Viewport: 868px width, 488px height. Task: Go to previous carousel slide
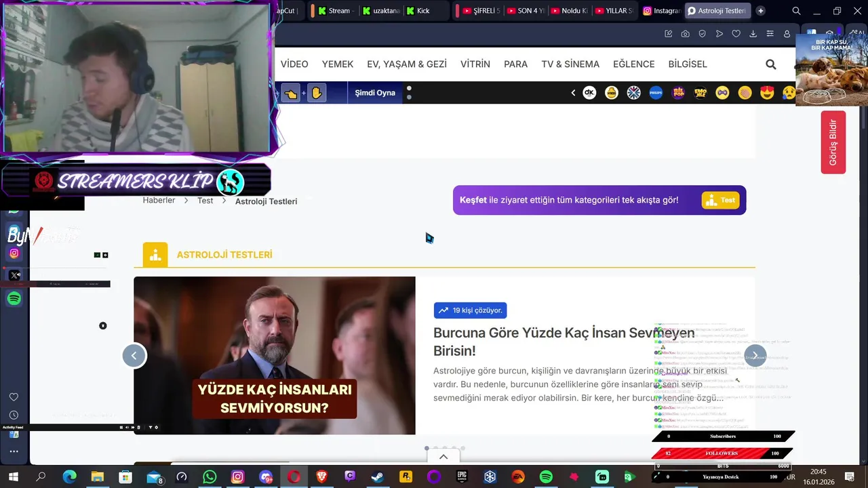[x=134, y=356]
